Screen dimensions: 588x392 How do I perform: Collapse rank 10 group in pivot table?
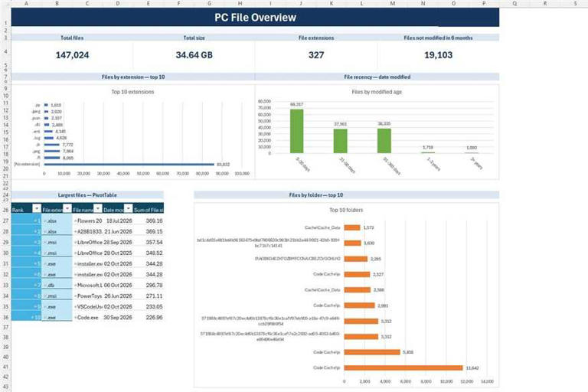click(x=33, y=317)
